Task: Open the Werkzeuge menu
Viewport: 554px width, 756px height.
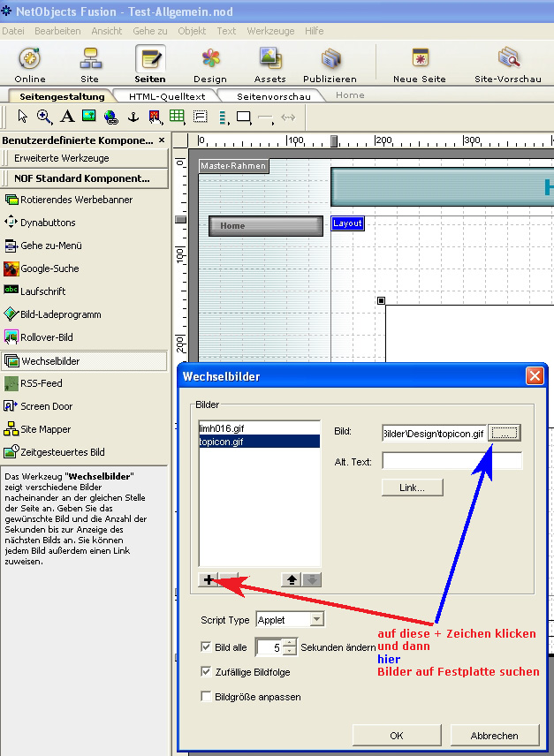Action: coord(271,31)
